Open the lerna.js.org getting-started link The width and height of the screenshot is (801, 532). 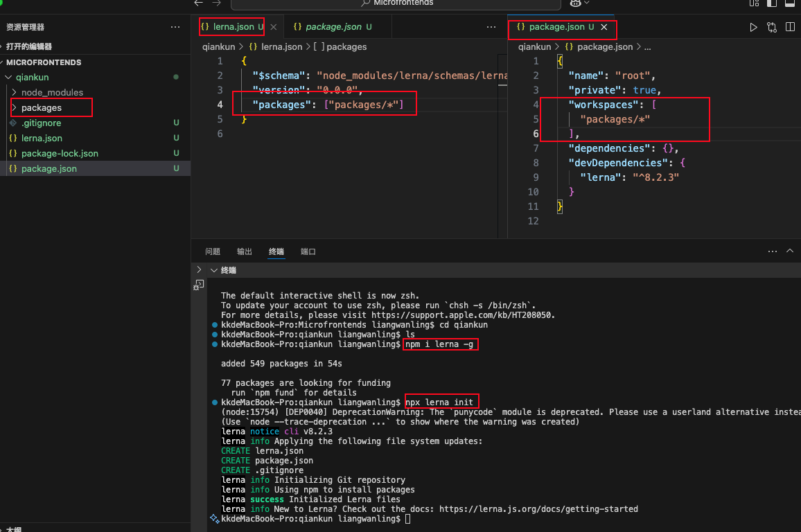coord(538,509)
